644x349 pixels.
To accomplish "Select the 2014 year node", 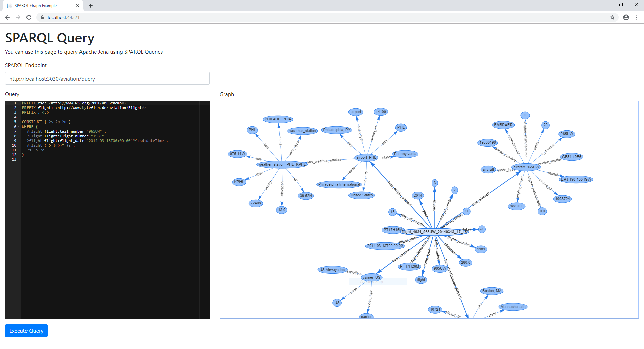I will tap(418, 195).
